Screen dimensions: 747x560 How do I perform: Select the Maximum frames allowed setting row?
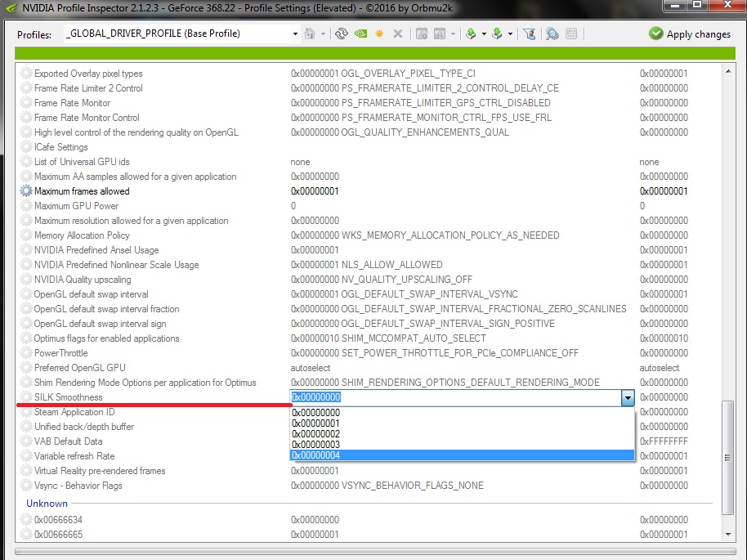pyautogui.click(x=368, y=191)
